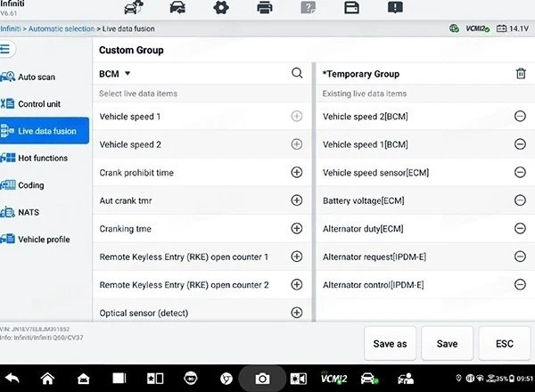Screen dimensions: 535x392
Task: Click the Infiniti breadcrumb link
Action: (12, 29)
